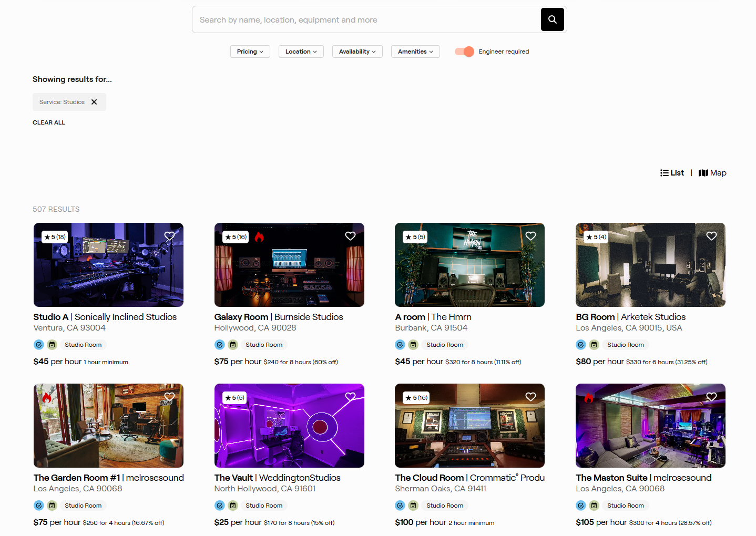The image size is (756, 536).
Task: Click Sherman Oaks, CA 91411 location text
Action: tap(441, 489)
